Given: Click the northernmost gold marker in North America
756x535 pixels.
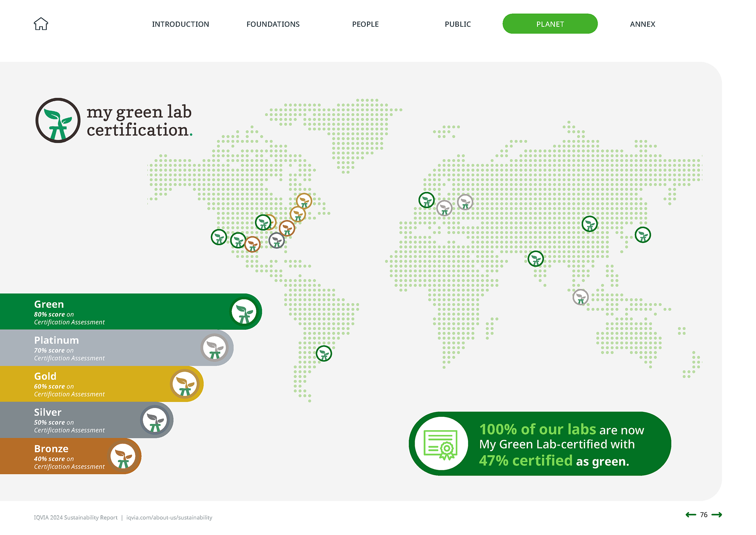Looking at the screenshot, I should point(304,201).
